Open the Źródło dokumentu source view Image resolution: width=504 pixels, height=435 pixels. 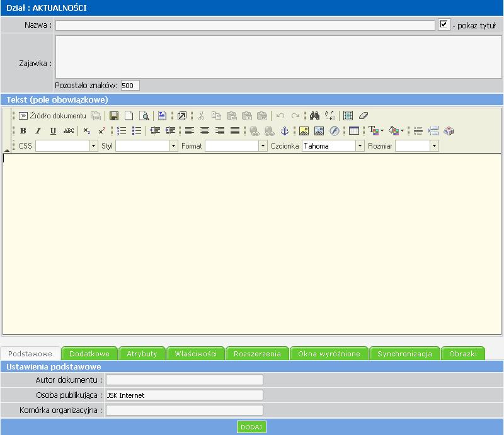point(52,116)
